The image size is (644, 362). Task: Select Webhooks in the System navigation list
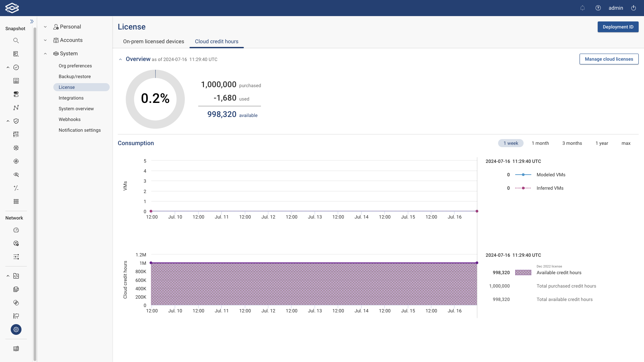[x=69, y=119]
